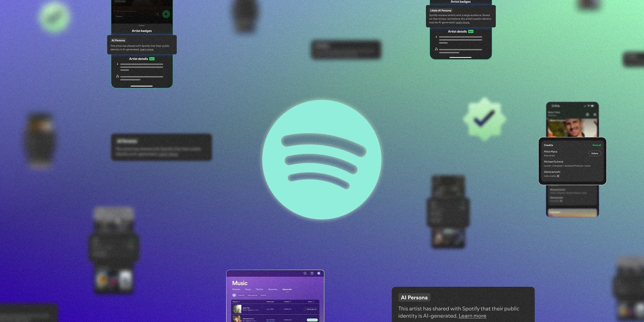Click person icon under AI Persona phone
The width and height of the screenshot is (644, 322).
pos(117,76)
